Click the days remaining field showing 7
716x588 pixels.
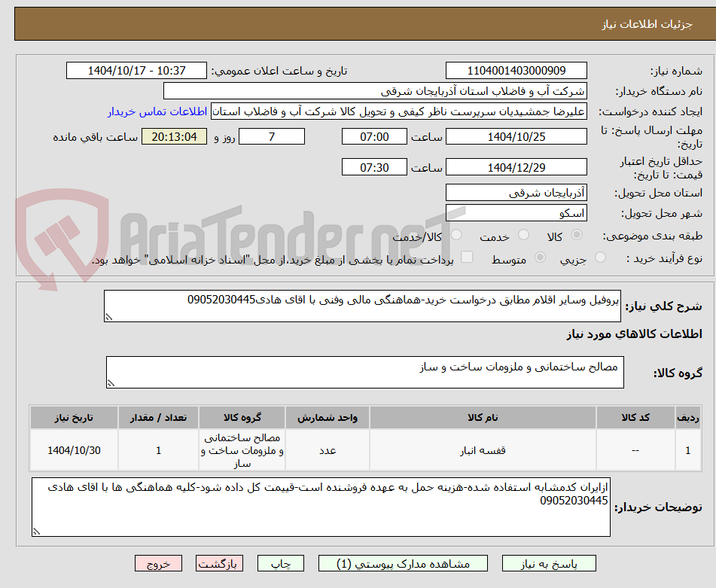click(x=272, y=136)
